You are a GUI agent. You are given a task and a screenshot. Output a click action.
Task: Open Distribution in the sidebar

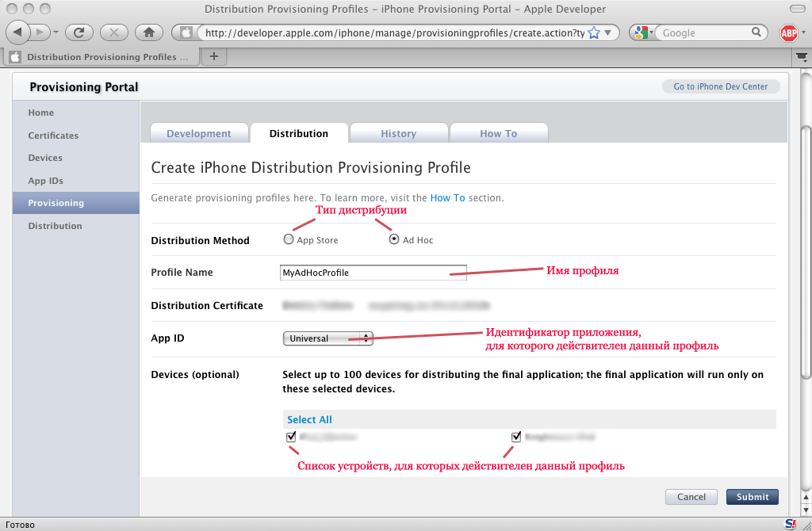[55, 226]
